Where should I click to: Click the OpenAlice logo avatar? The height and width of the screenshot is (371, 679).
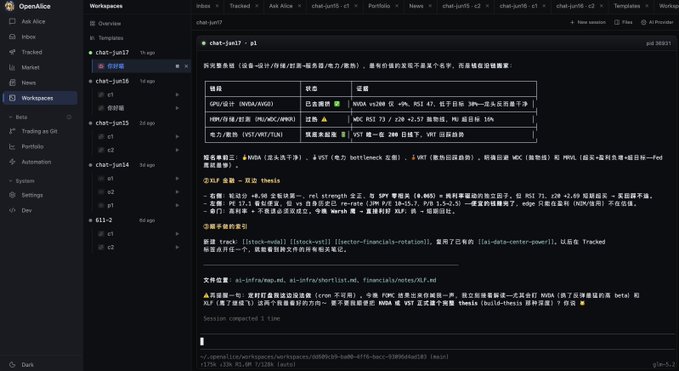tap(10, 6)
